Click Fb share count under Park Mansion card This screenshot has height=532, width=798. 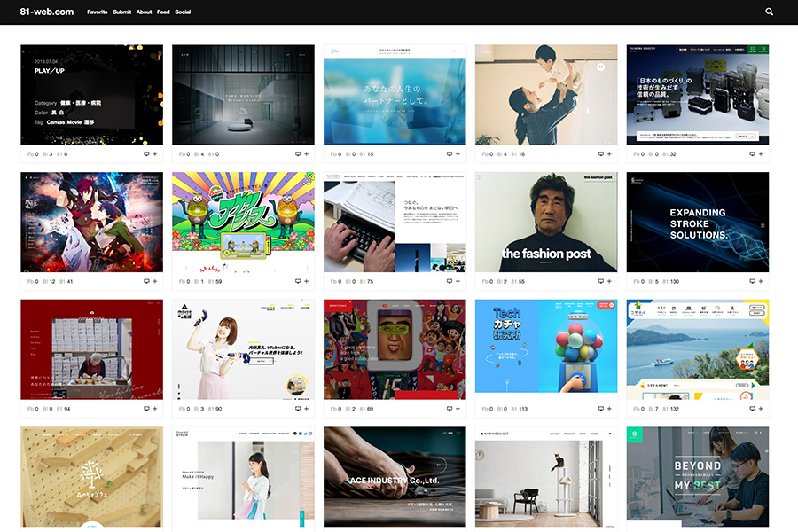(x=184, y=154)
